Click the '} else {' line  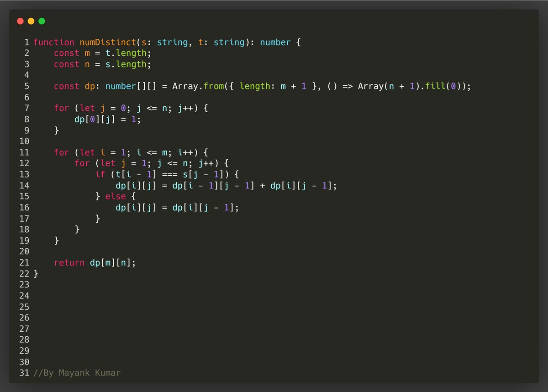[115, 196]
